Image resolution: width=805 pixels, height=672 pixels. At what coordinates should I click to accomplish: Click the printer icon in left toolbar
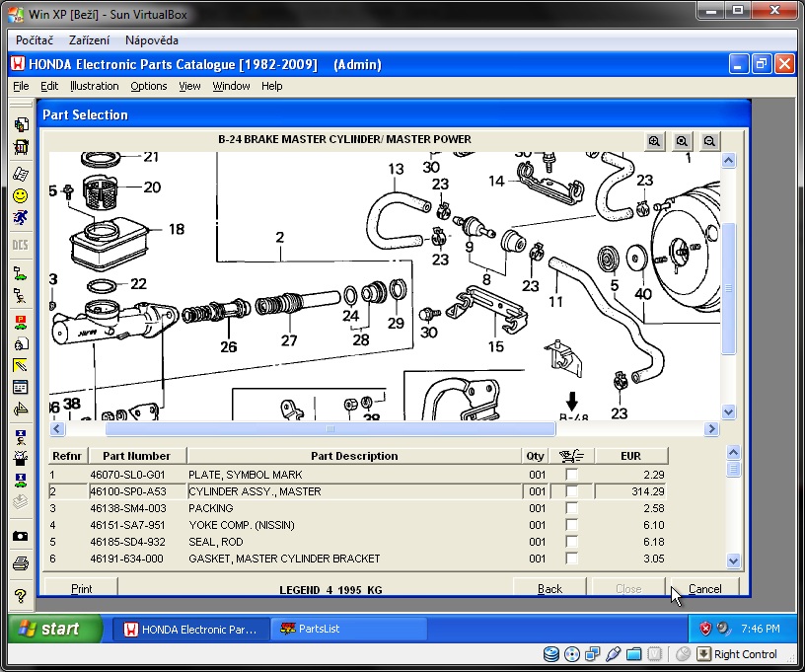(20, 563)
